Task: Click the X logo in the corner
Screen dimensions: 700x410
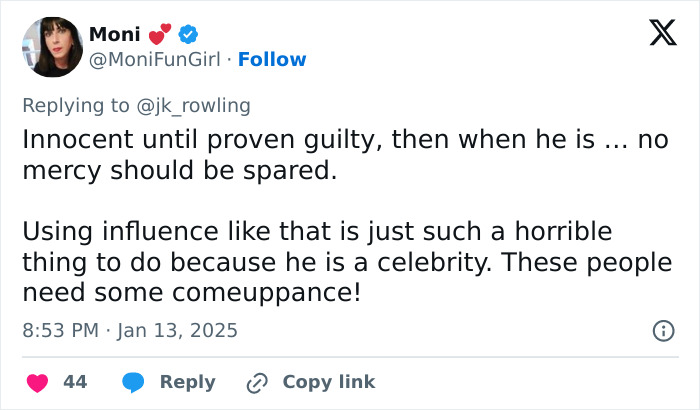Action: click(x=655, y=35)
